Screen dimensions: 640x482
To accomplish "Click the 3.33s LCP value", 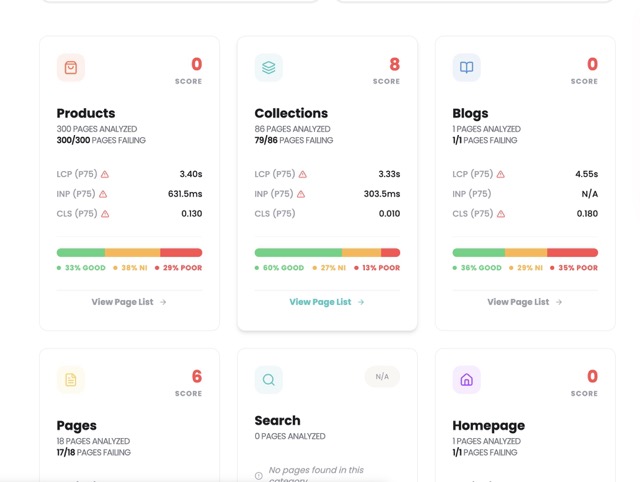I will point(389,174).
